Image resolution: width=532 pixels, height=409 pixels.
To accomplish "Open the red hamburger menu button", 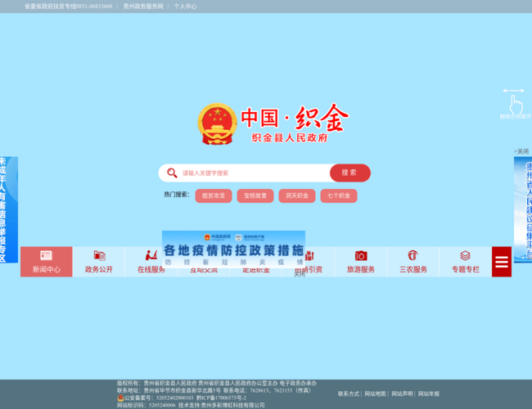I will coord(502,261).
